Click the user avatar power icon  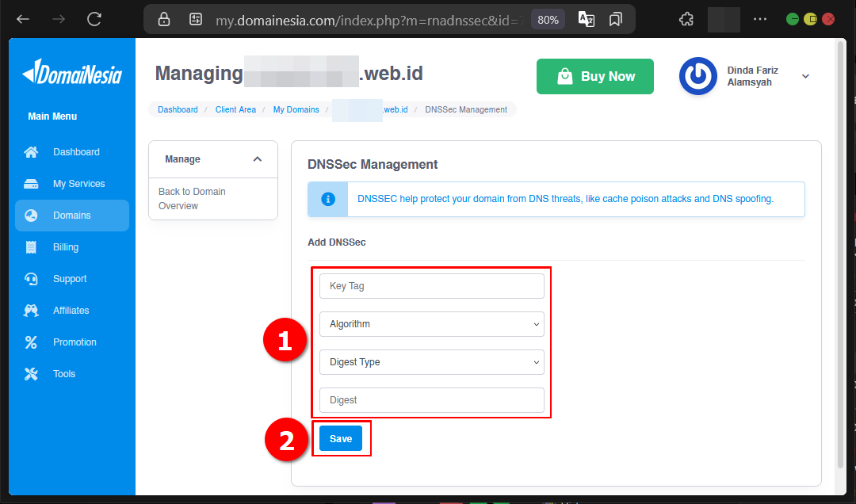(697, 76)
